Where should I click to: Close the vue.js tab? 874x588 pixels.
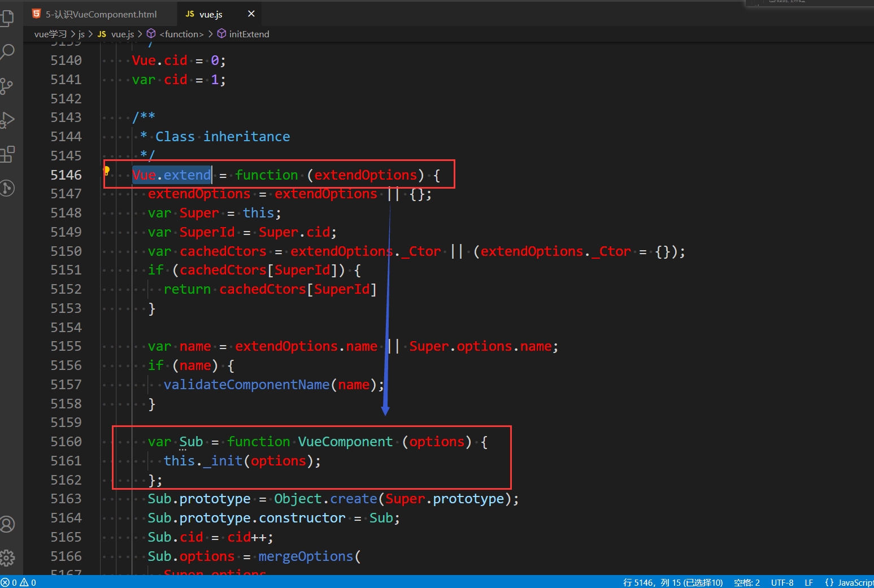(251, 14)
